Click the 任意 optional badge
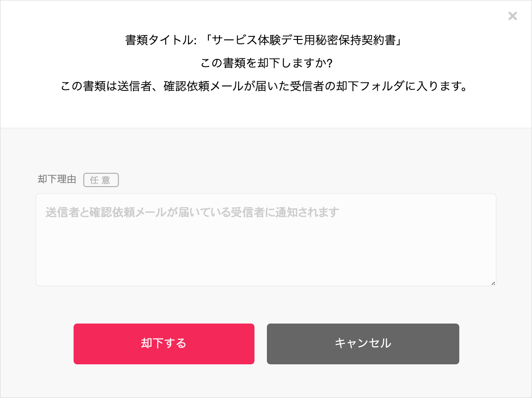Screen dimensions: 532x398 101,180
